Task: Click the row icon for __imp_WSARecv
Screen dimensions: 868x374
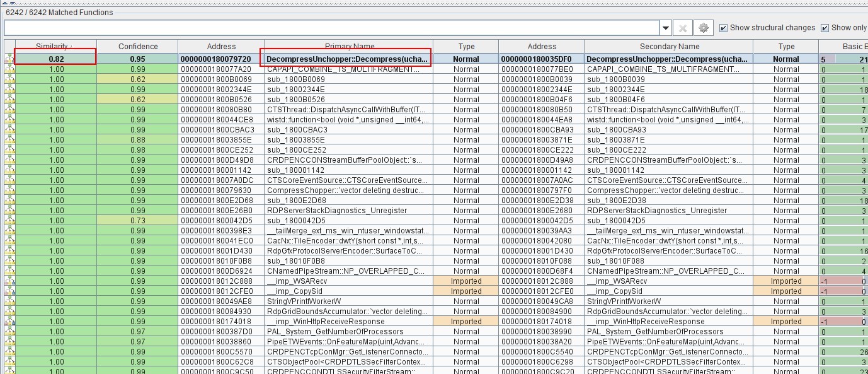Action: [x=9, y=281]
